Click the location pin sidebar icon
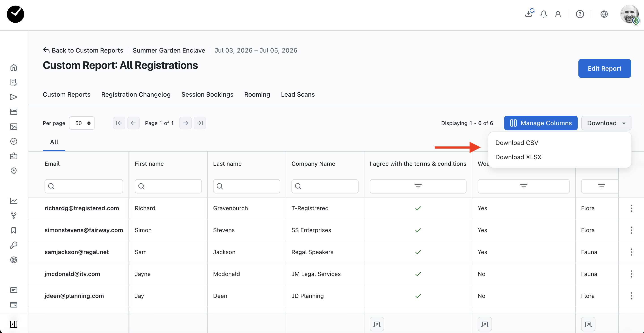Viewport: 644px width, 333px height. [x=14, y=171]
